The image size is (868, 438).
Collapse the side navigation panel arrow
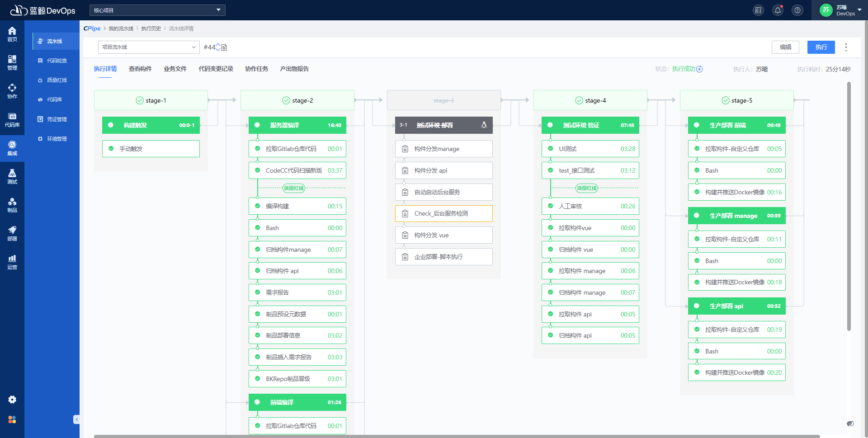(76, 419)
